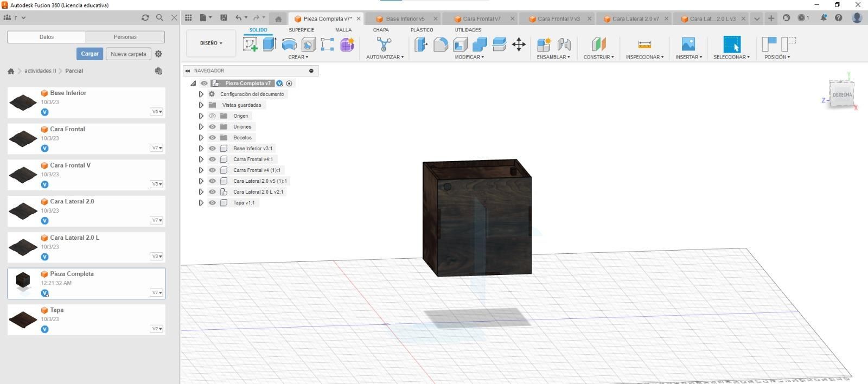Select the Rectangular Pattern tool
868x384 pixels.
pos(328,44)
